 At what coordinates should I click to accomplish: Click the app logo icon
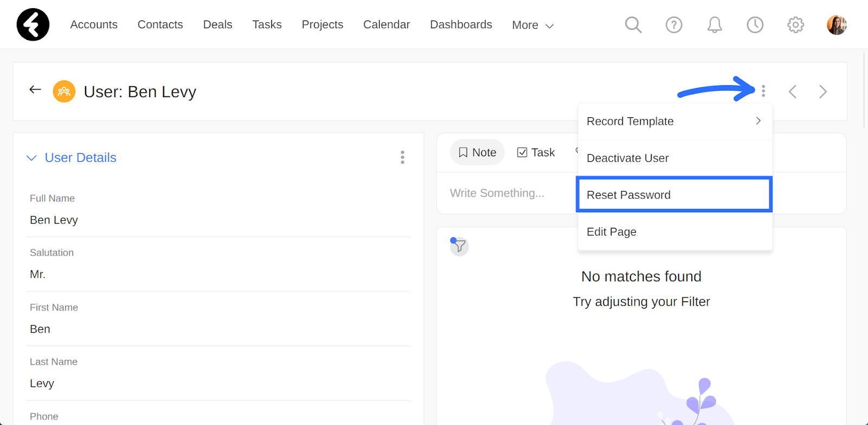[x=33, y=24]
